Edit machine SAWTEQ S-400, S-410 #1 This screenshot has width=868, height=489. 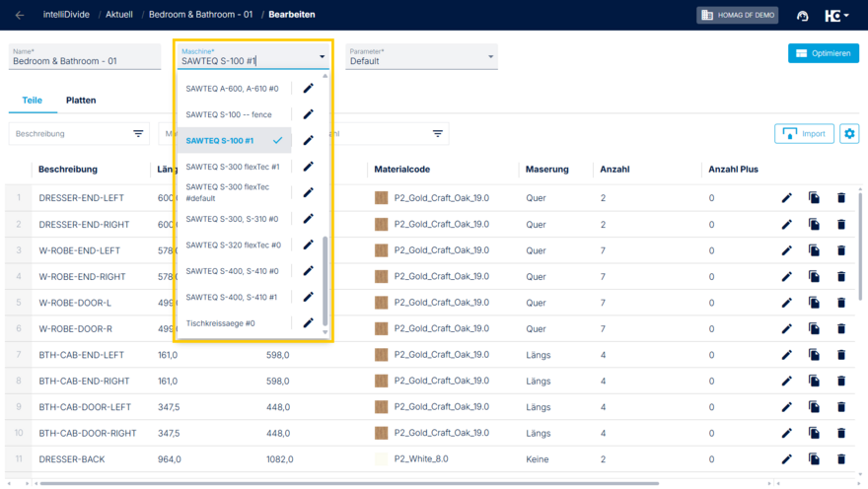(x=309, y=297)
